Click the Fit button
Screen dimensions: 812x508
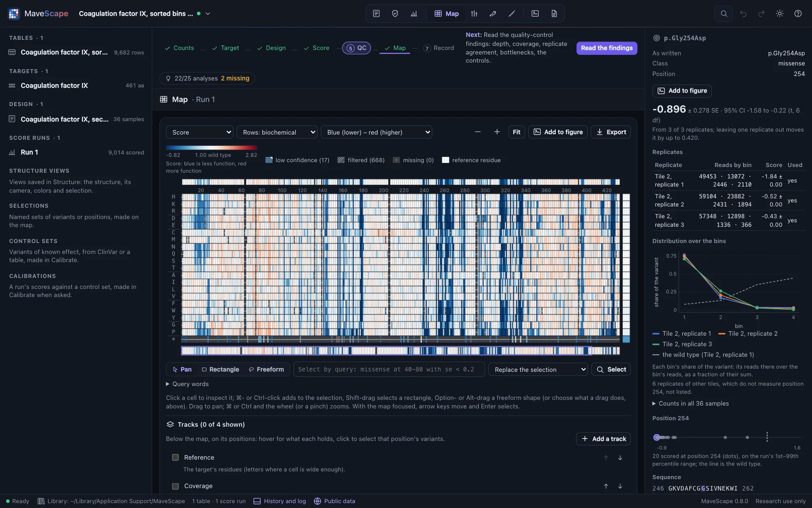coord(516,132)
